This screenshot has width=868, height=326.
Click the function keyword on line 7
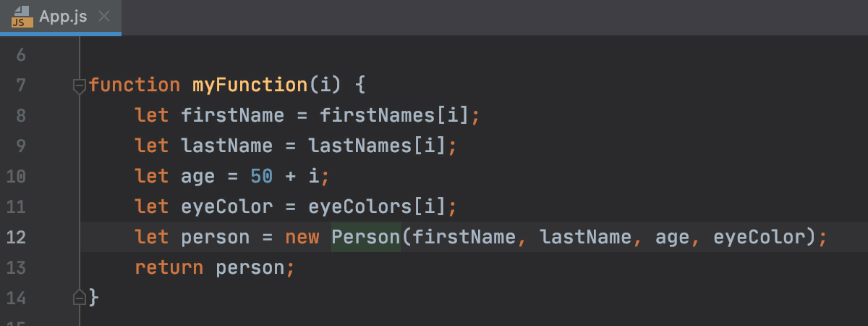[135, 85]
